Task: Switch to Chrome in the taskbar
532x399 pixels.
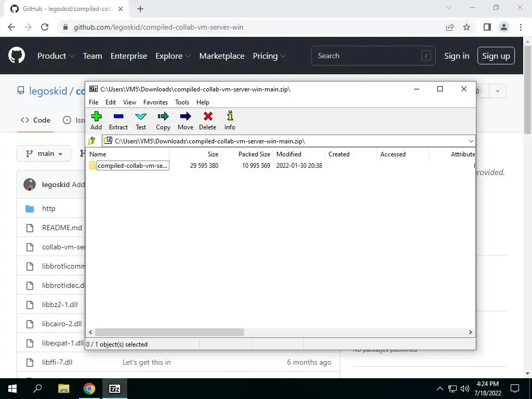Action: pos(89,389)
